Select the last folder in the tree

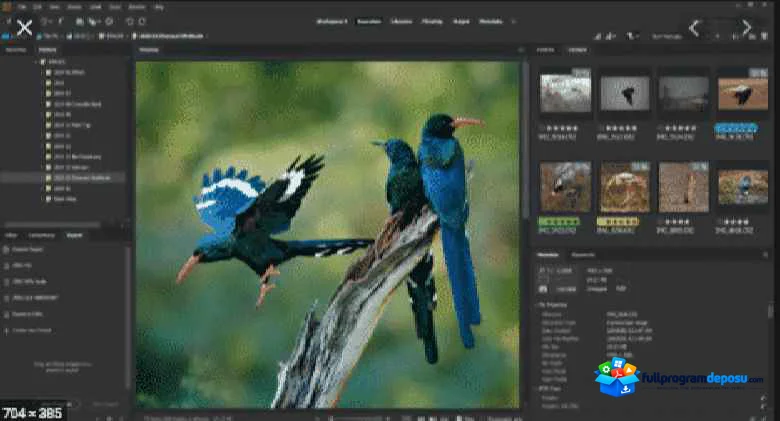[65, 199]
